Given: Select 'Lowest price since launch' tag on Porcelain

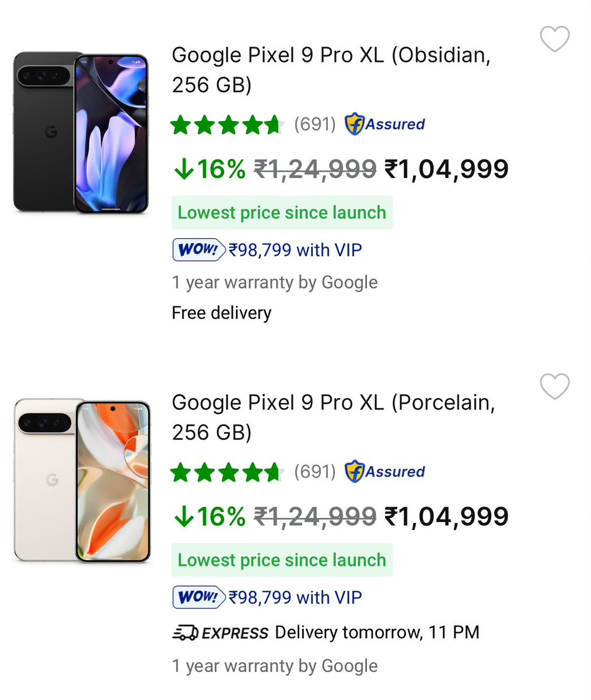Looking at the screenshot, I should [282, 560].
